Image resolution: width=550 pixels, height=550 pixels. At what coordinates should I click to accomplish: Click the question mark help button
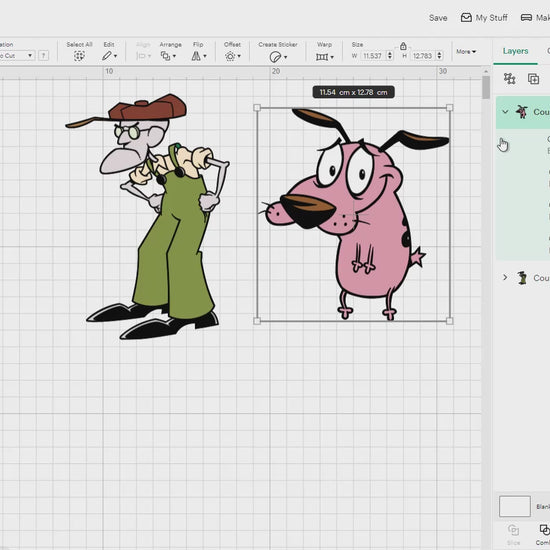click(43, 55)
